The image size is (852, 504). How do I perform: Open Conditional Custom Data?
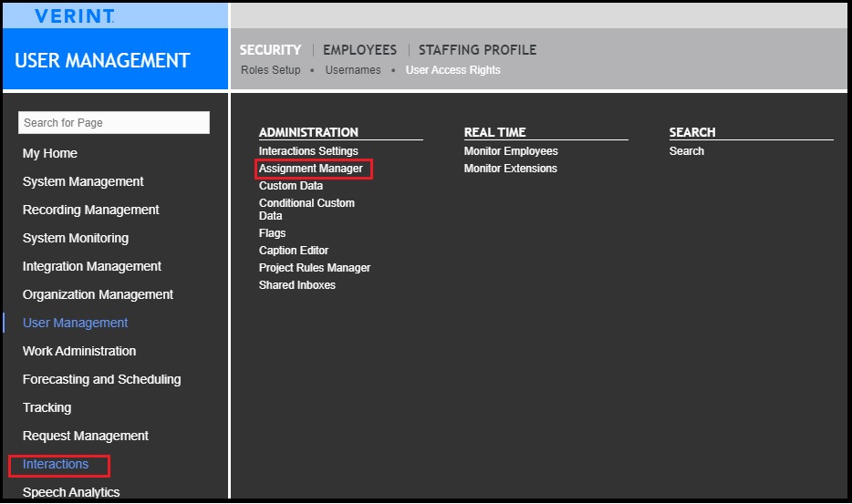(307, 209)
